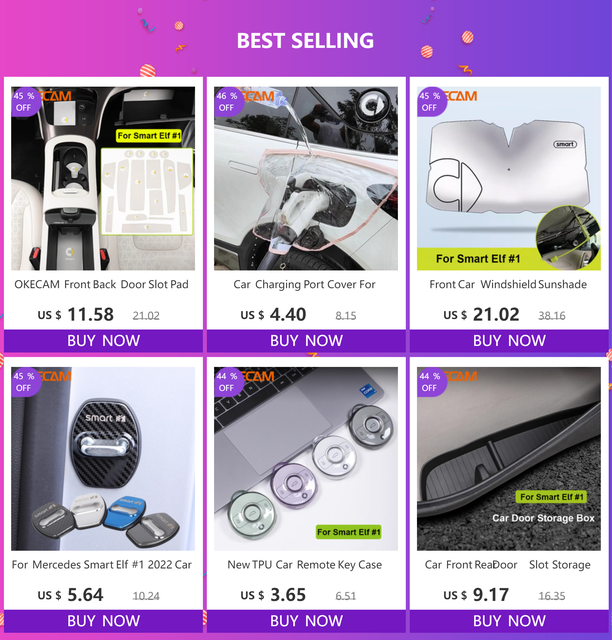Open the windshield sunshade product image
Image resolution: width=612 pixels, height=640 pixels.
coord(509,178)
